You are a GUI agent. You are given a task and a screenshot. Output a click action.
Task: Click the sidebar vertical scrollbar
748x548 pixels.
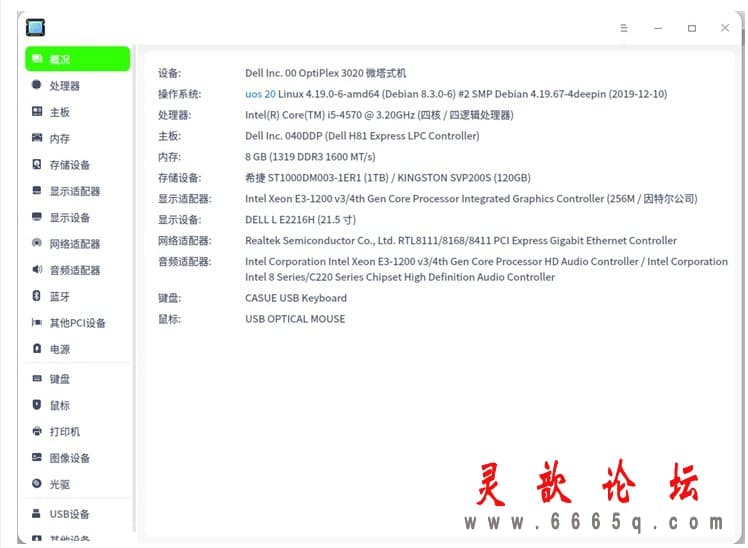(x=134, y=286)
